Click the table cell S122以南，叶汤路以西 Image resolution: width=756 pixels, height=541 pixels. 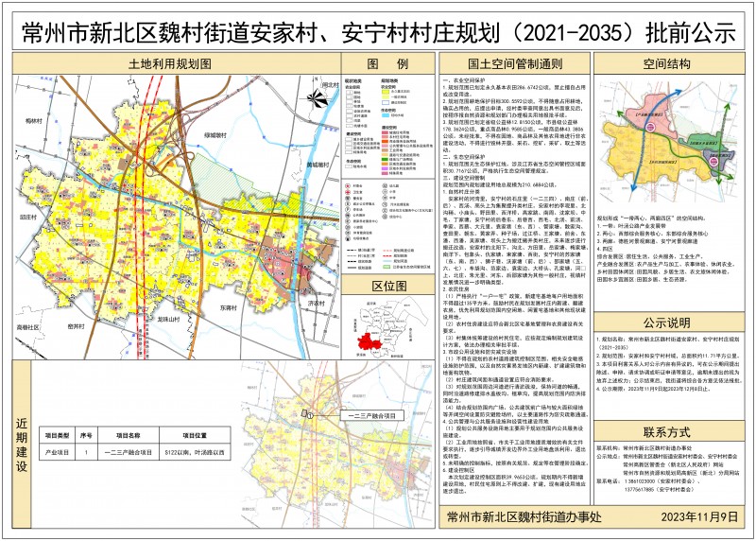point(195,452)
